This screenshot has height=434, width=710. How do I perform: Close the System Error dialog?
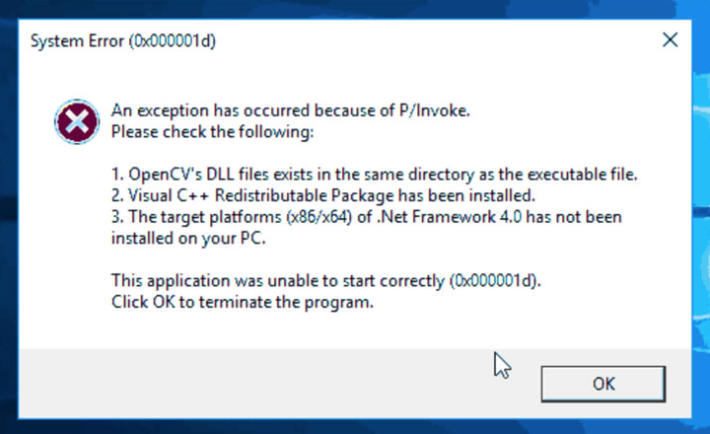point(670,41)
